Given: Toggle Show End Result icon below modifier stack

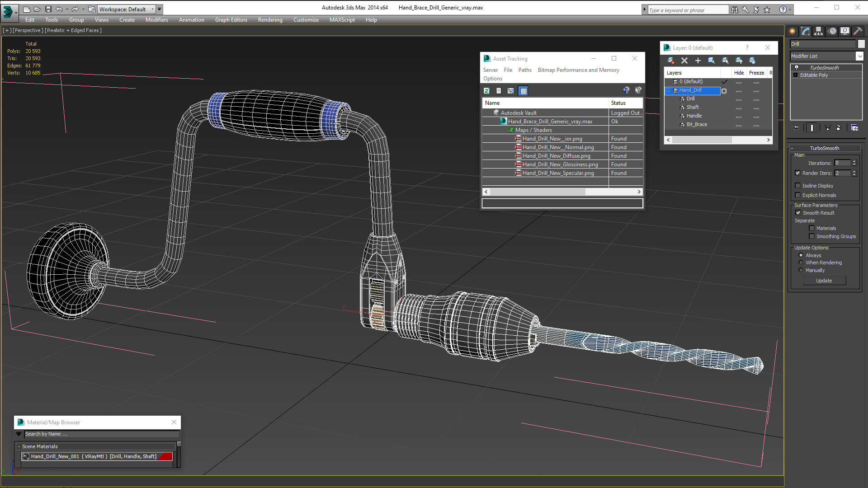Looking at the screenshot, I should coord(812,128).
